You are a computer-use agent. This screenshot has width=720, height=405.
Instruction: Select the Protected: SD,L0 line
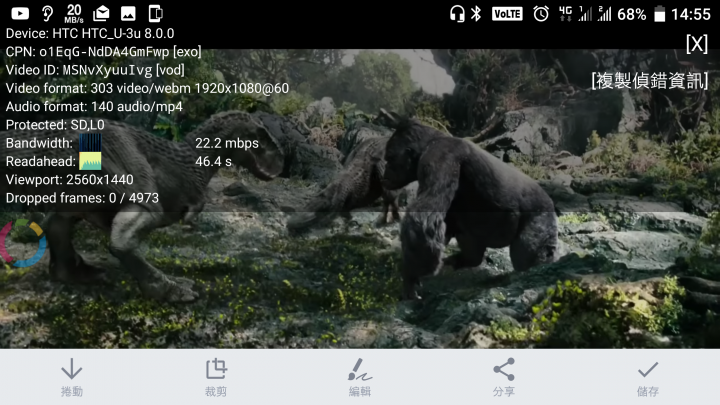coord(55,125)
